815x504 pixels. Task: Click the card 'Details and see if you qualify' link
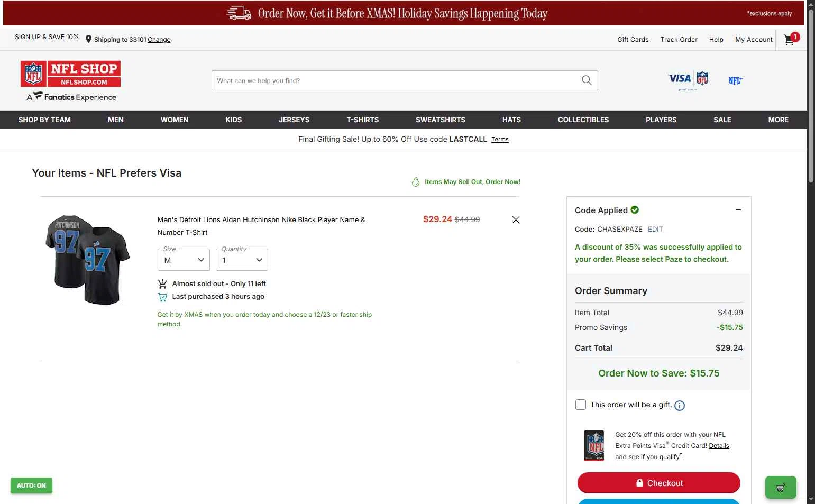[x=672, y=451]
